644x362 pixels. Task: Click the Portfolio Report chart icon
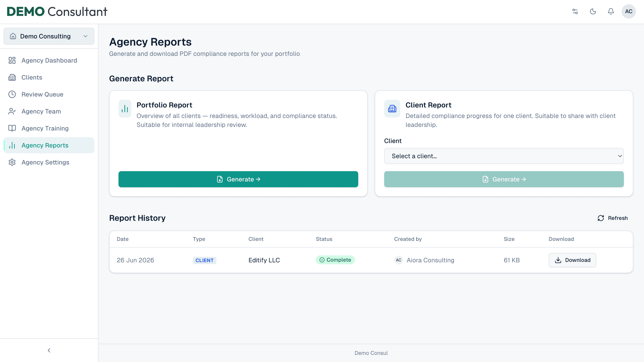coord(125,109)
